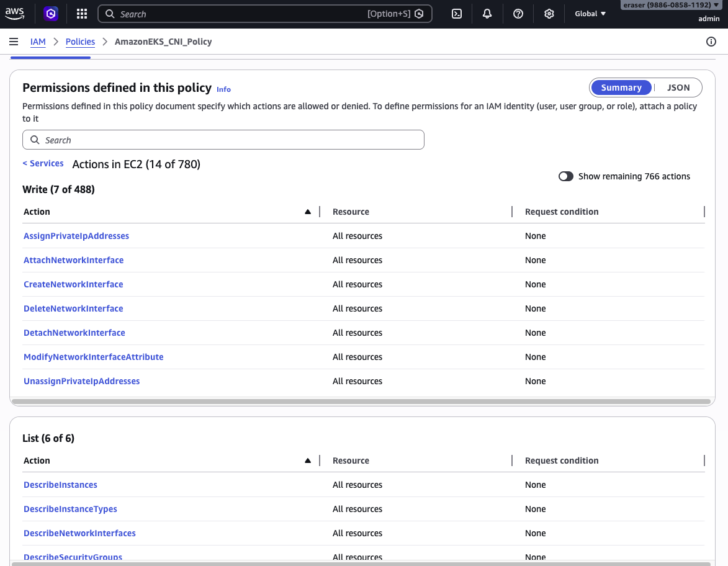The height and width of the screenshot is (566, 728).
Task: Toggle the Action column sort arrow
Action: (x=307, y=211)
